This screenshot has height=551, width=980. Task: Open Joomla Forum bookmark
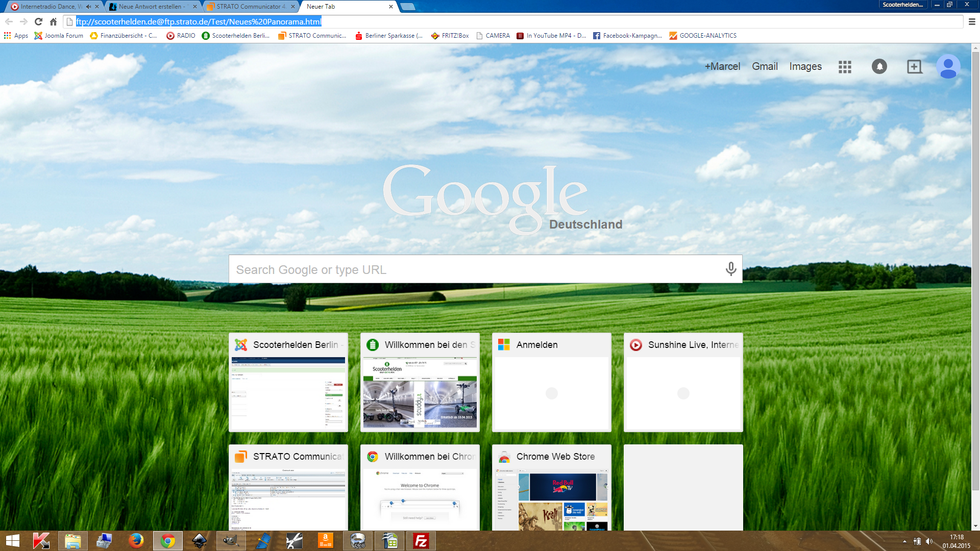[59, 36]
